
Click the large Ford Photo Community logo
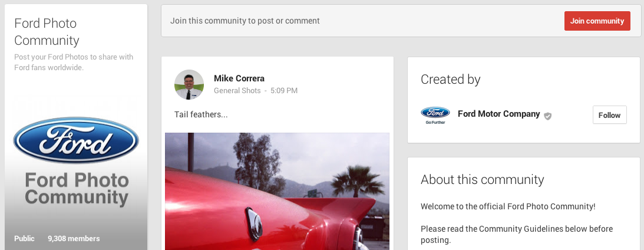tap(76, 162)
